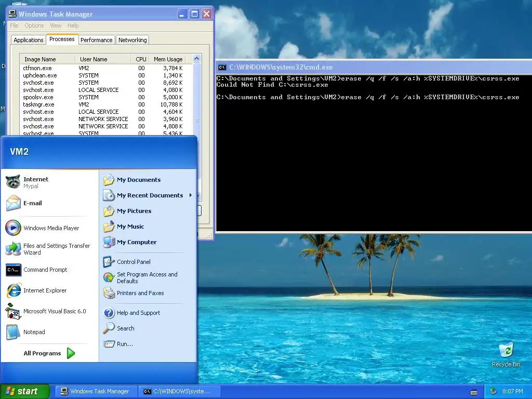This screenshot has width=532, height=399.
Task: Click the 8:07 PM taskbar clock
Action: tap(512, 391)
